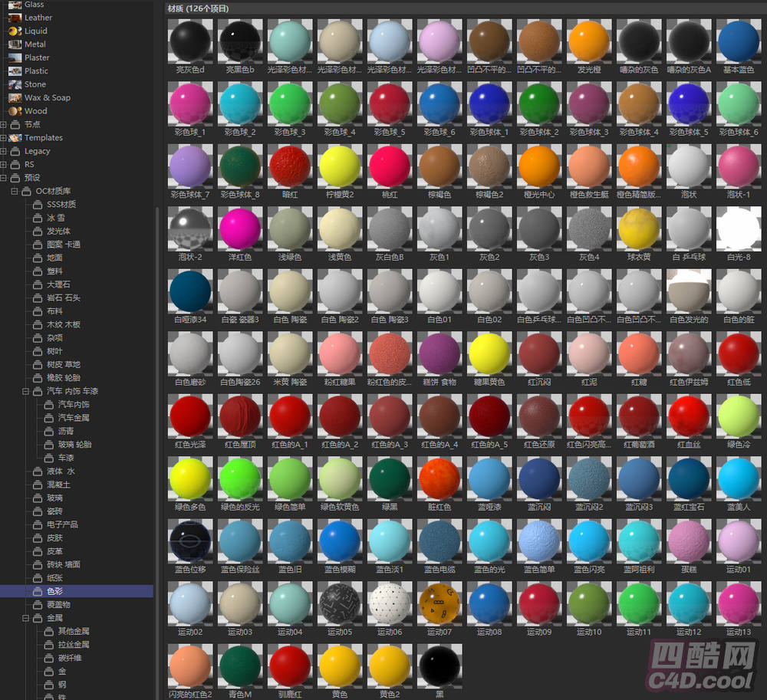Image resolution: width=767 pixels, height=700 pixels.
Task: Click the tree panel vertical scrollbar
Action: point(157,383)
